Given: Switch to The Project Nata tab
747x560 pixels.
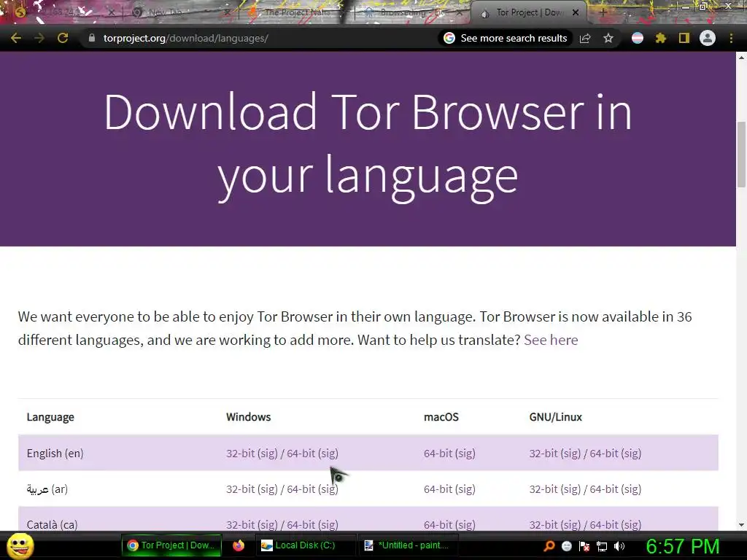Looking at the screenshot, I should pos(296,12).
